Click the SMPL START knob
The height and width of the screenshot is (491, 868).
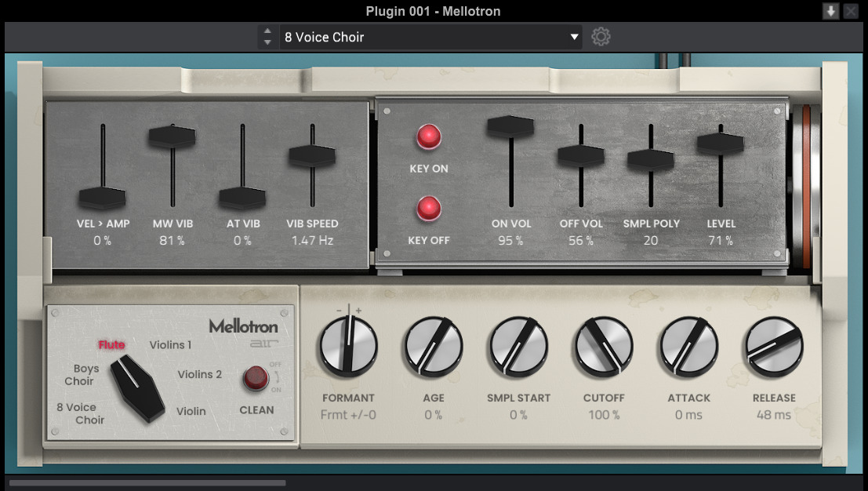[519, 347]
